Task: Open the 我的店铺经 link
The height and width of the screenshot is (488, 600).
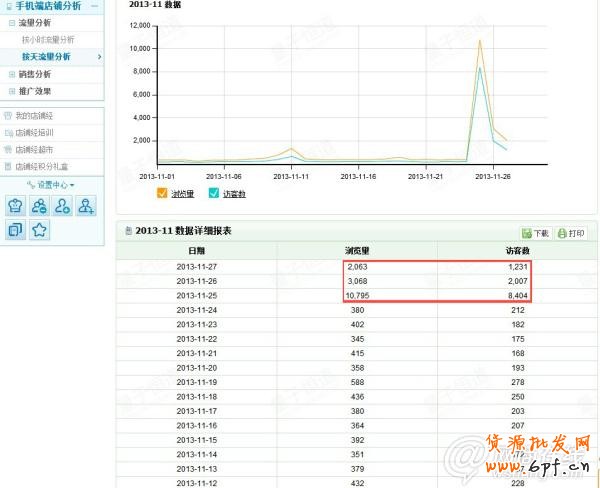Action: click(33, 116)
